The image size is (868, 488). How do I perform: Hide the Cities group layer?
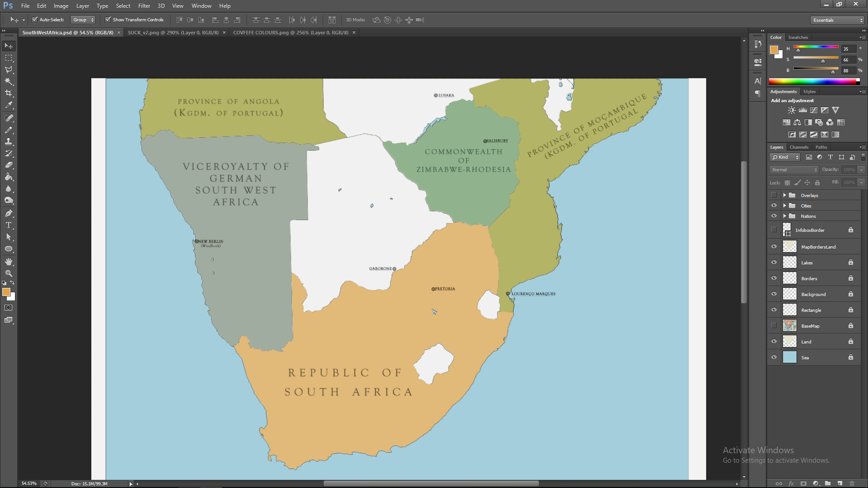point(774,206)
